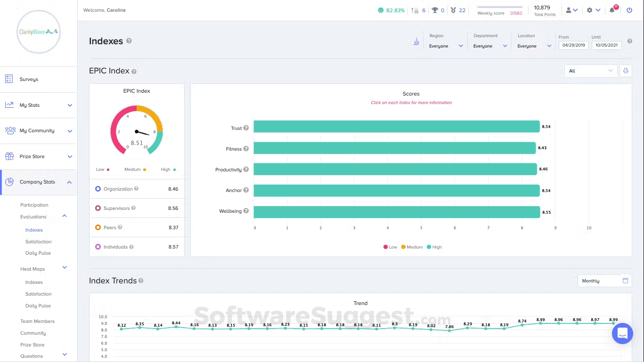Image resolution: width=644 pixels, height=362 pixels.
Task: Click the Supervisors score row
Action: 137,208
